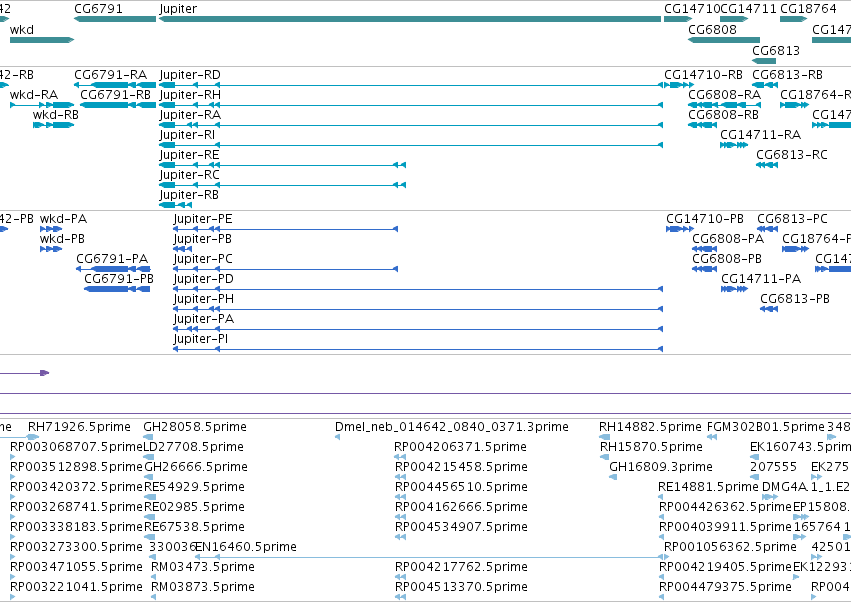The height and width of the screenshot is (602, 851).
Task: Click transcript Jupiter-RI label
Action: pyautogui.click(x=187, y=135)
